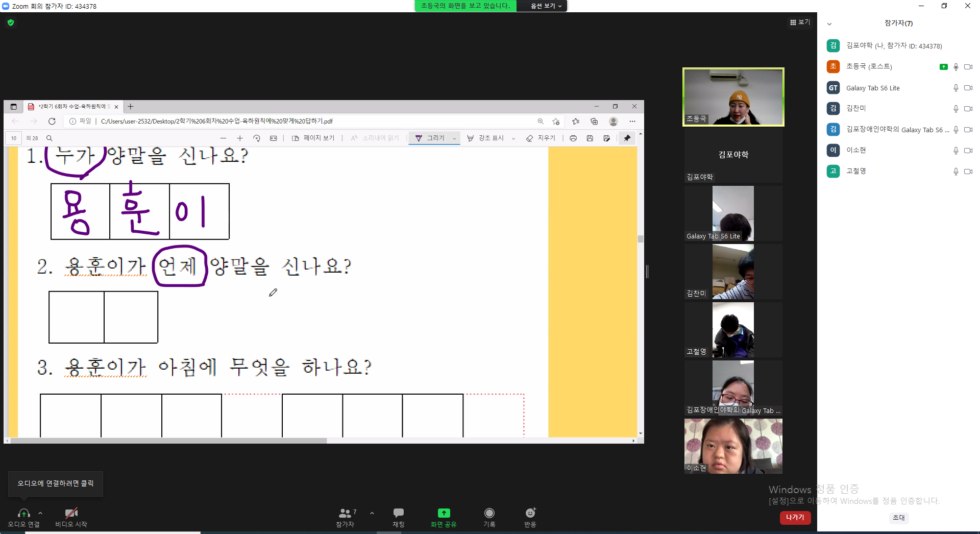This screenshot has height=534, width=980.
Task: Click save as icon in PDF toolbar
Action: pyautogui.click(x=607, y=138)
